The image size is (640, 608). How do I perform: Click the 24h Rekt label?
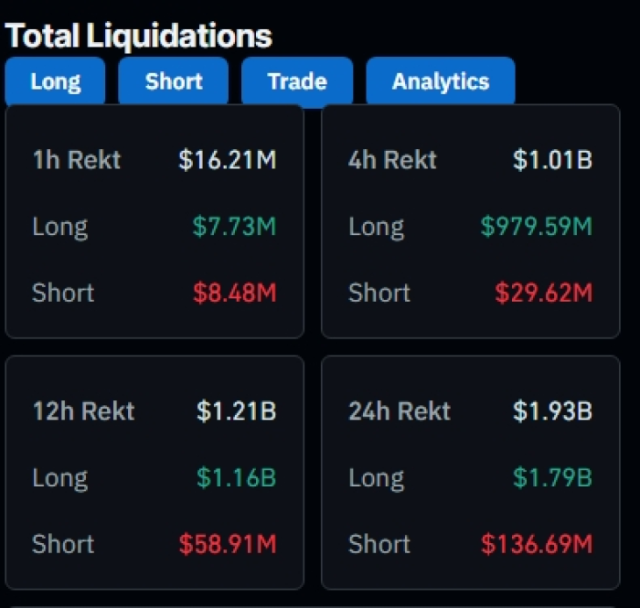pos(399,411)
